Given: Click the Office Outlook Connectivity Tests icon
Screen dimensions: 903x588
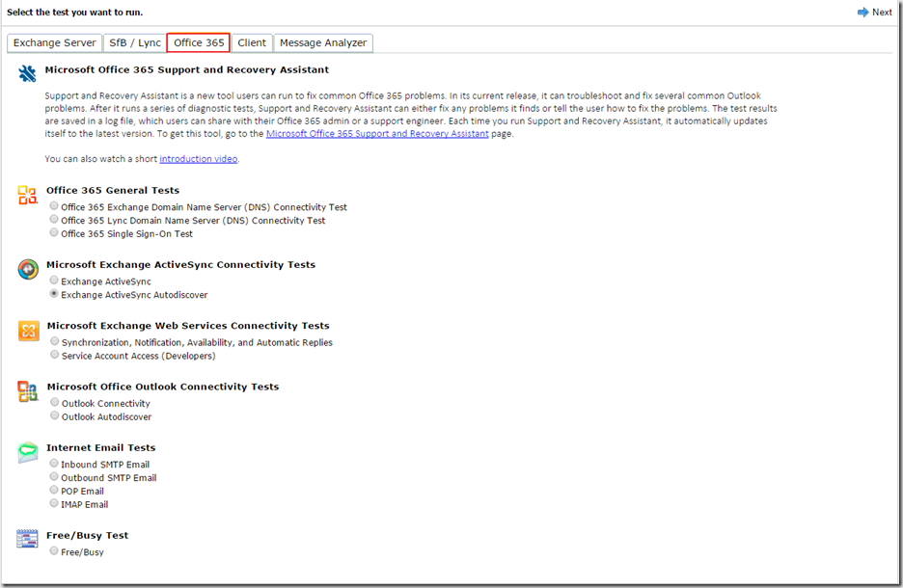Looking at the screenshot, I should tap(28, 391).
